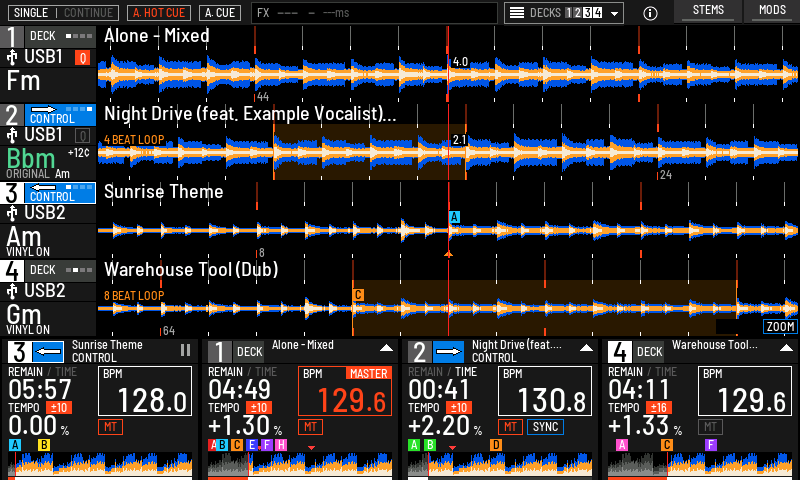Screen dimensions: 800x480
Task: Change ±16 tempo range on Warehouse Tool deck
Action: coord(659,408)
